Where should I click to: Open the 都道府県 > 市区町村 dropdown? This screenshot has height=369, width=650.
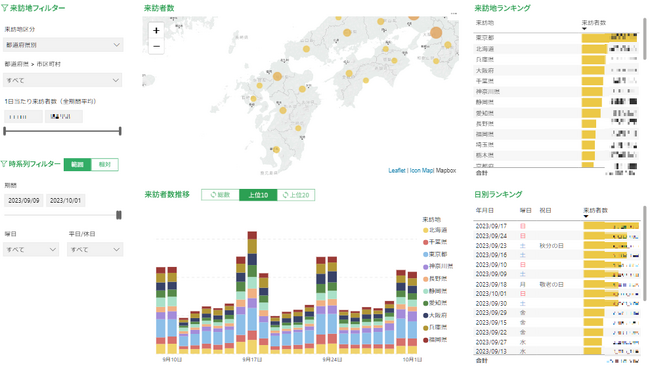click(x=63, y=80)
